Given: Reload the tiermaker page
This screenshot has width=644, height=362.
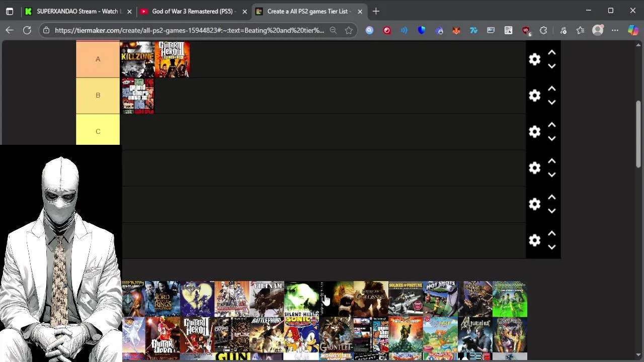Looking at the screenshot, I should click(27, 30).
